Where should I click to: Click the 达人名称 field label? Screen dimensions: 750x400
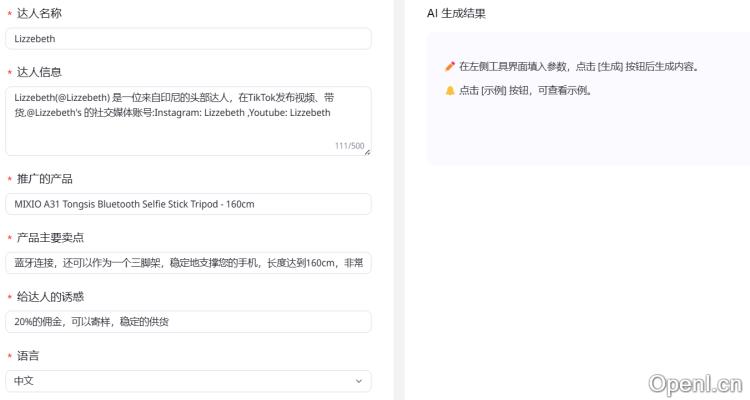point(39,14)
